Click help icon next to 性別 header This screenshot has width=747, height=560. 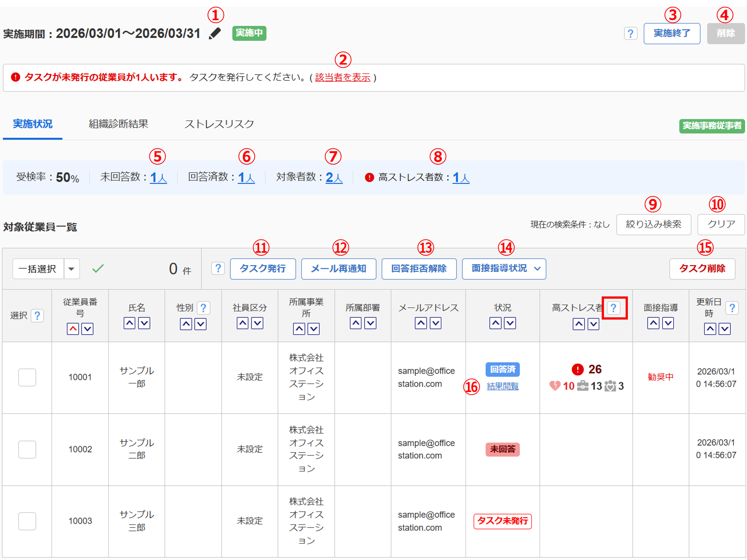[x=203, y=308]
